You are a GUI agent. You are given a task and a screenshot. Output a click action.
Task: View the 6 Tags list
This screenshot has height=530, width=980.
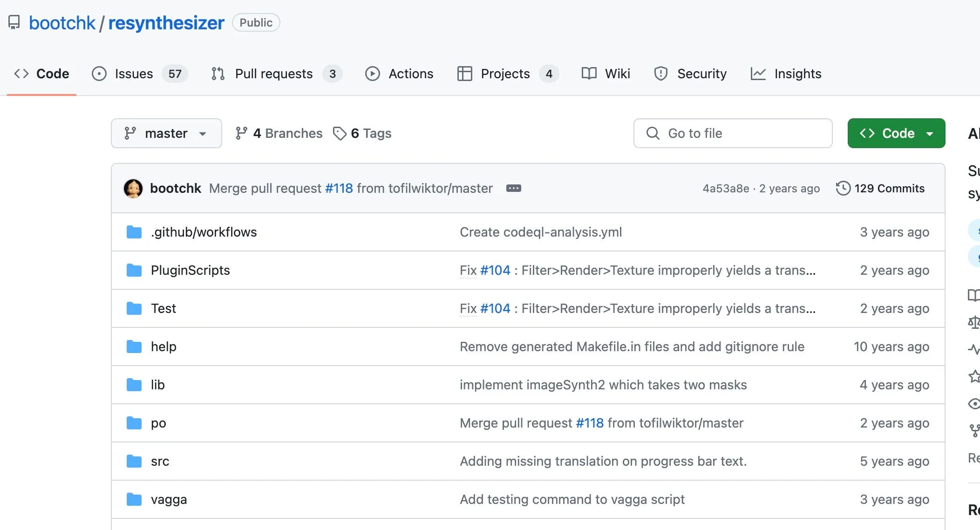(x=362, y=133)
